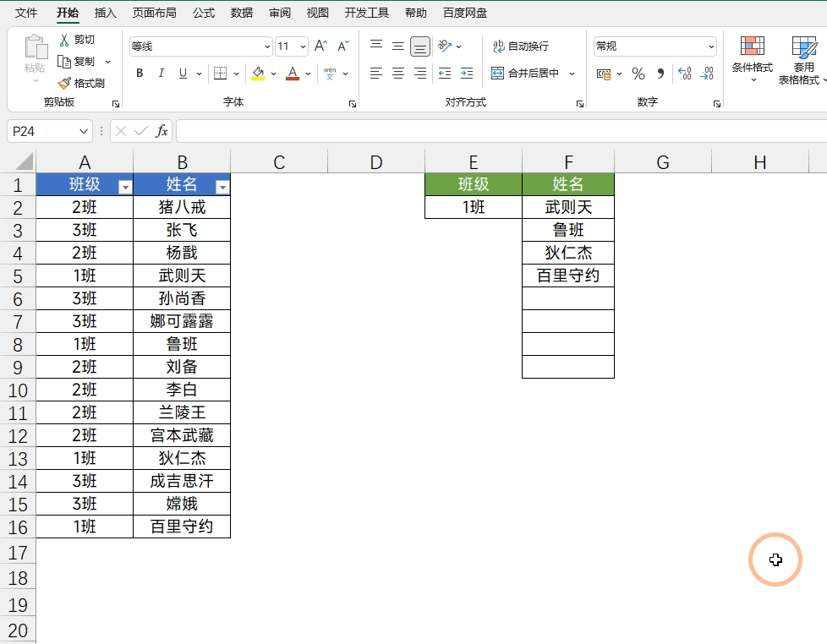
Task: Align cell text right
Action: tap(420, 74)
